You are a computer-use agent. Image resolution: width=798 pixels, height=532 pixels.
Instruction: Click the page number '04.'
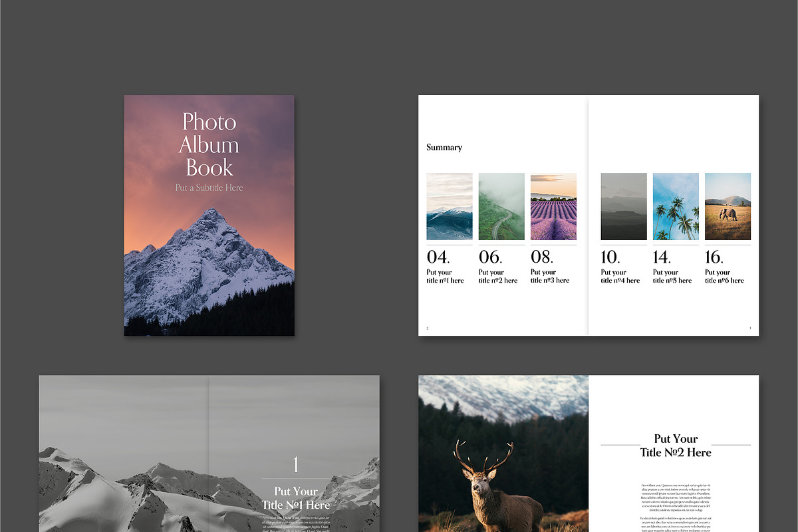click(x=438, y=257)
